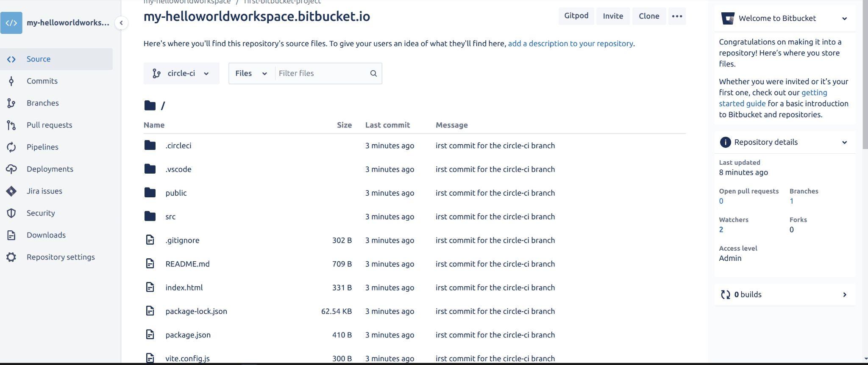The height and width of the screenshot is (365, 868).
Task: Collapse the Welcome to Bitbucket panel
Action: (844, 19)
